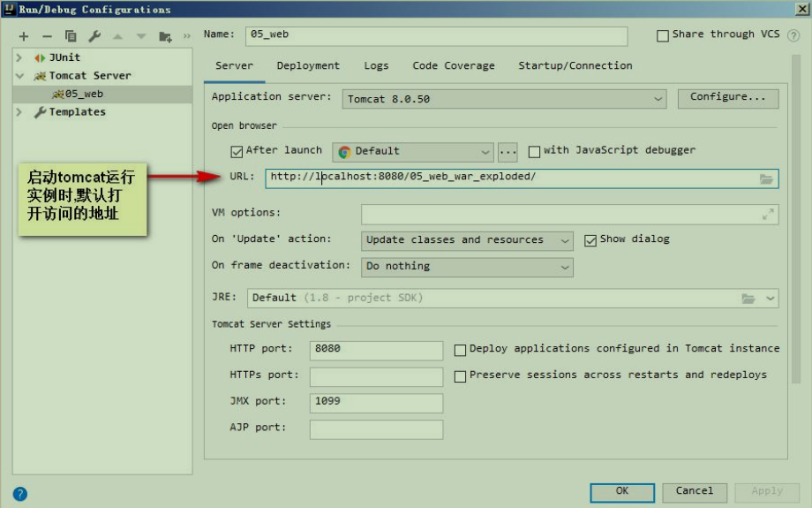Image resolution: width=812 pixels, height=508 pixels.
Task: Close the Run/Debug Configurations dialog
Action: (801, 9)
